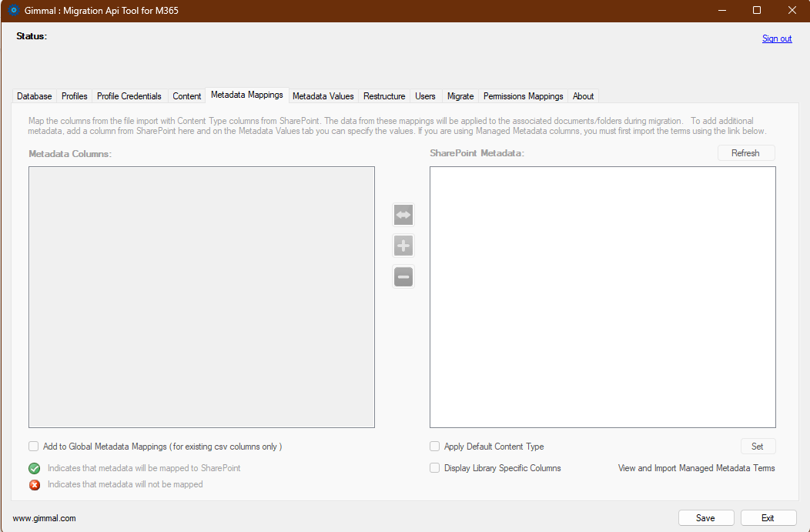Save the current configuration
This screenshot has height=532, width=810.
tap(705, 517)
